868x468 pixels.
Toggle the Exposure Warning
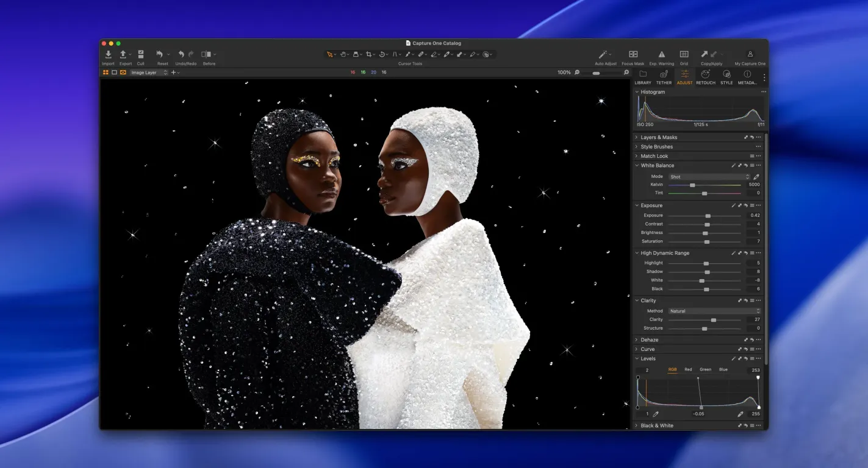[662, 54]
